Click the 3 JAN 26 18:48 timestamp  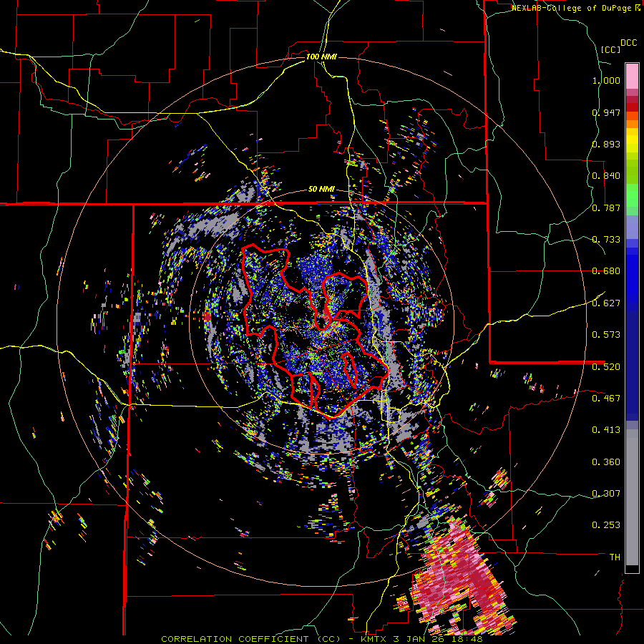point(437,639)
